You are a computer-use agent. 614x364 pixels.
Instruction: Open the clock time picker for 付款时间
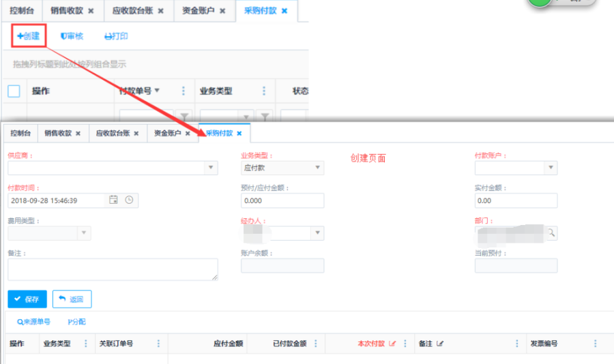(128, 200)
